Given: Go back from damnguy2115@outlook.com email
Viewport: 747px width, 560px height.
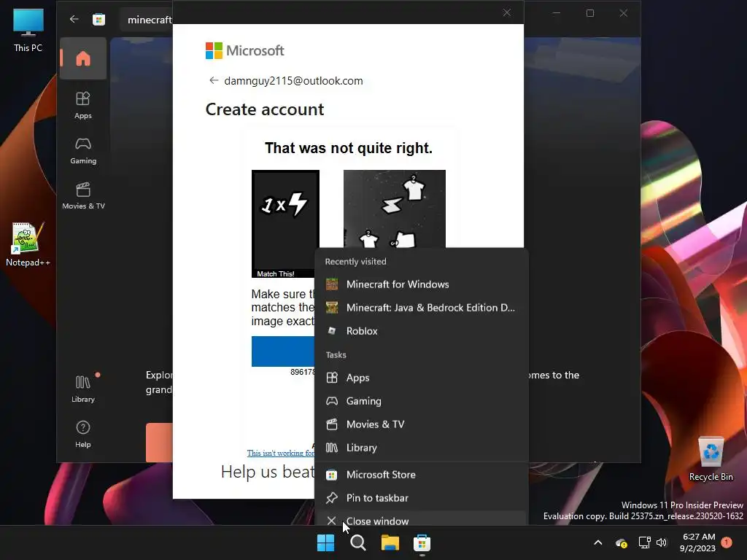Looking at the screenshot, I should pos(214,80).
